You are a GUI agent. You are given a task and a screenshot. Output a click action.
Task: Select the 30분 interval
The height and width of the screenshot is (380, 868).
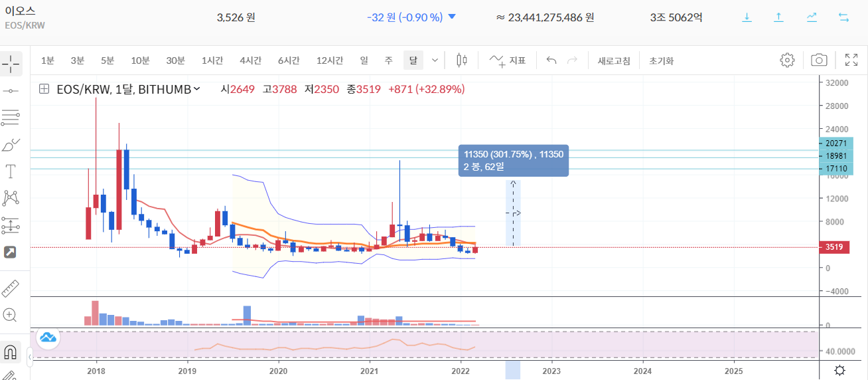[x=175, y=60]
